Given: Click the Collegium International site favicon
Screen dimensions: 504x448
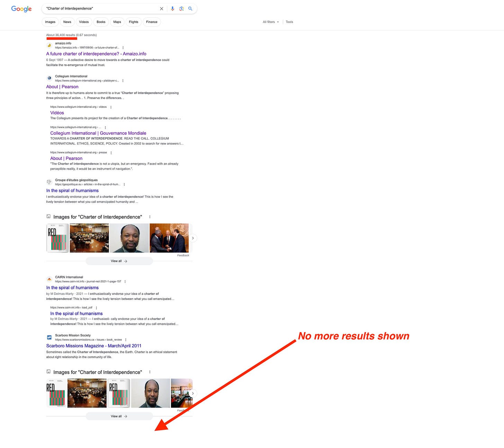Looking at the screenshot, I should click(49, 78).
